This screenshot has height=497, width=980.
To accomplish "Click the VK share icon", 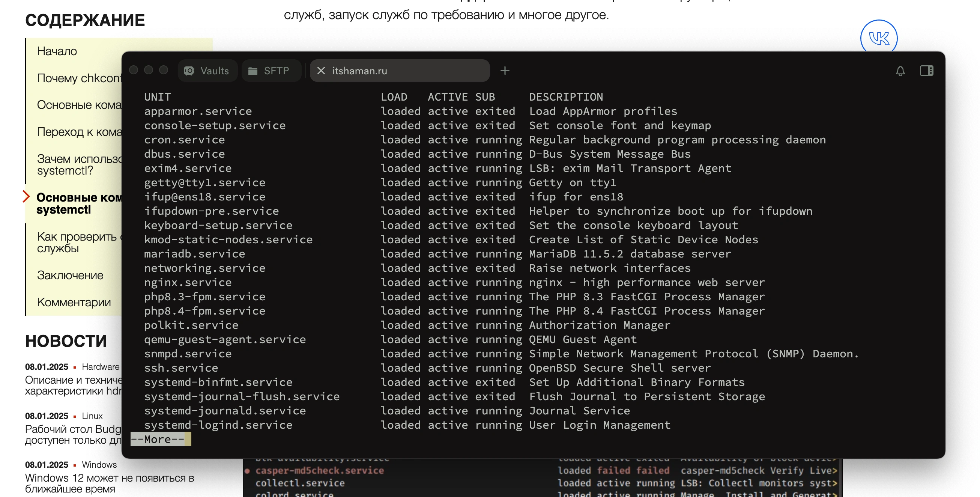I will [879, 38].
